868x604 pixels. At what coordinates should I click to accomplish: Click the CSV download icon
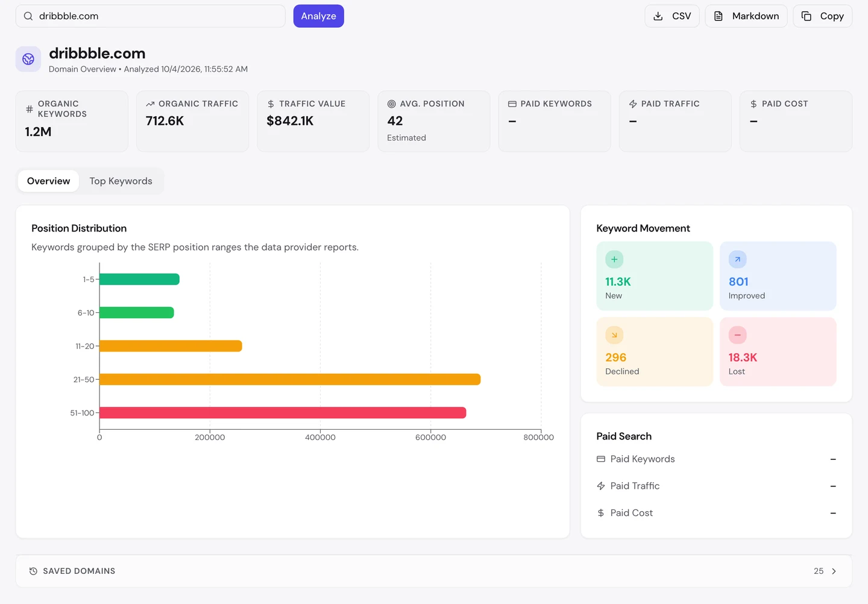click(658, 16)
